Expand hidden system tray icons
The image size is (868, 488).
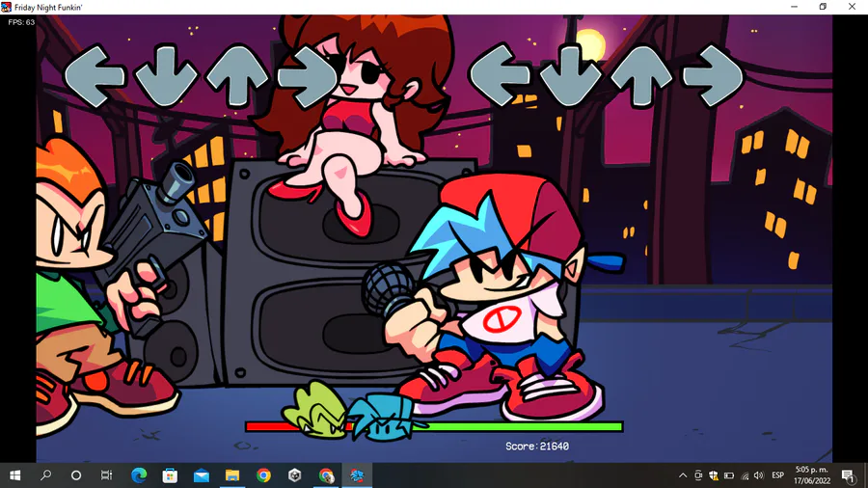683,475
